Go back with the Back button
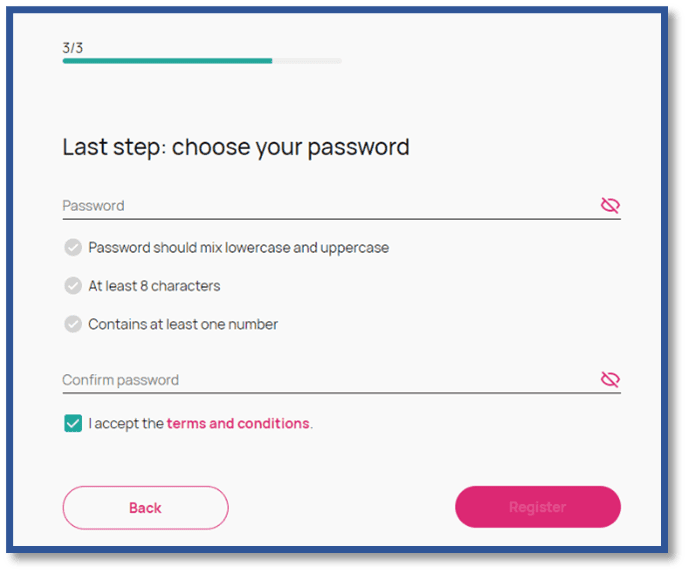Screen dimensions: 687x572 coord(145,508)
